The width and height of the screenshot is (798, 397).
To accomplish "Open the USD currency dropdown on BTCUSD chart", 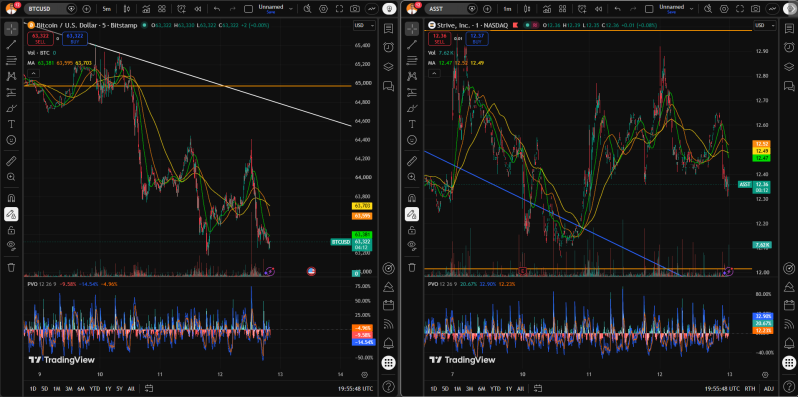I will (x=364, y=25).
